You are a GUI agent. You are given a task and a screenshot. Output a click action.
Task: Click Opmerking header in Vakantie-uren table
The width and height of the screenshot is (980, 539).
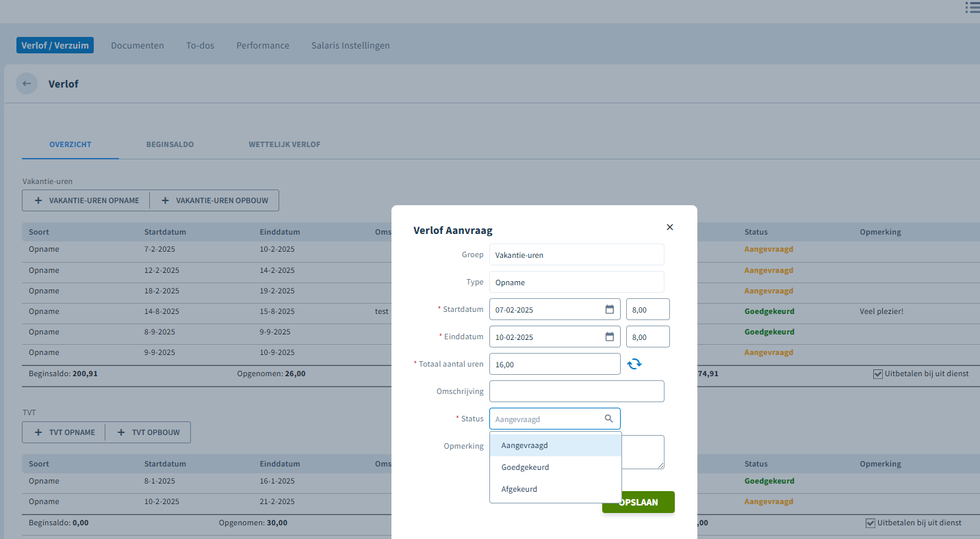tap(880, 232)
